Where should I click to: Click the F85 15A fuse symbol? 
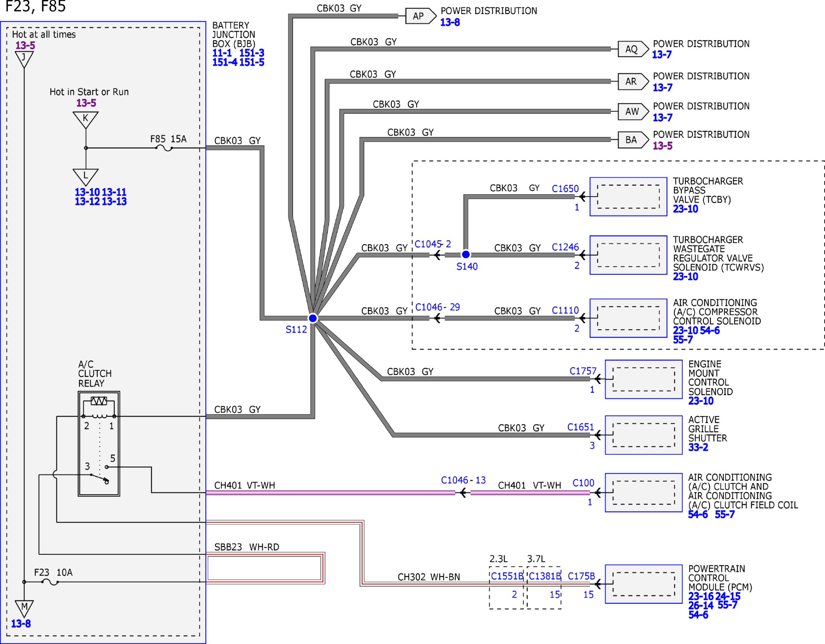tap(164, 148)
